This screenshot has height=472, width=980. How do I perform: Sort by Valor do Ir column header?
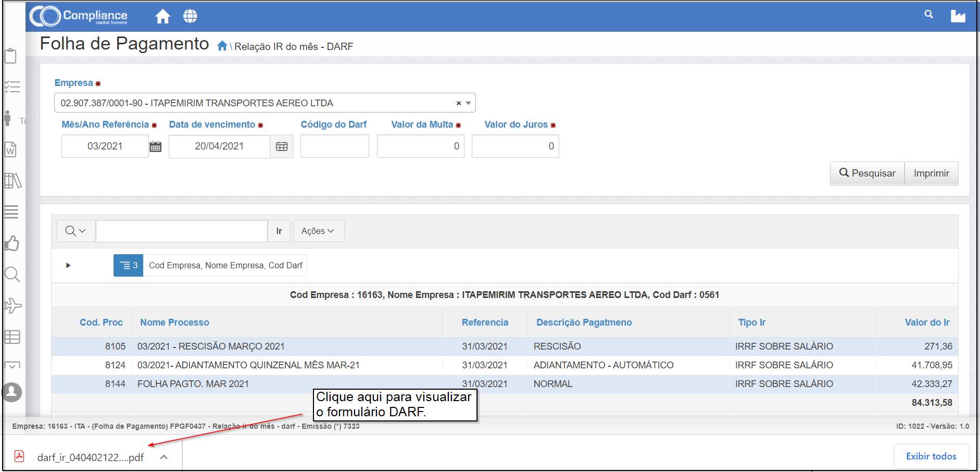click(927, 322)
